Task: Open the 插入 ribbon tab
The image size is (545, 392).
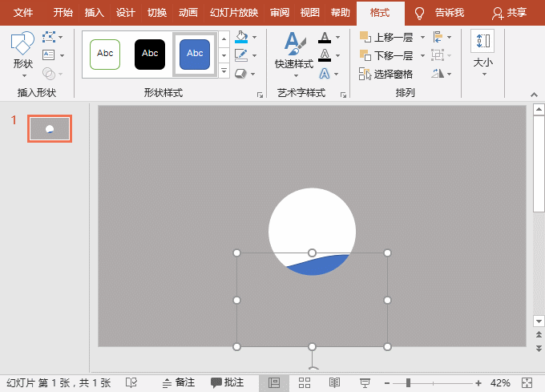Action: coord(95,13)
